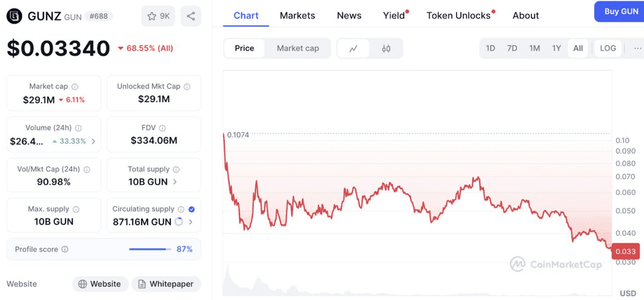The width and height of the screenshot is (644, 300).
Task: Expand Total supply 10B GUN chevron
Action: coord(174,182)
